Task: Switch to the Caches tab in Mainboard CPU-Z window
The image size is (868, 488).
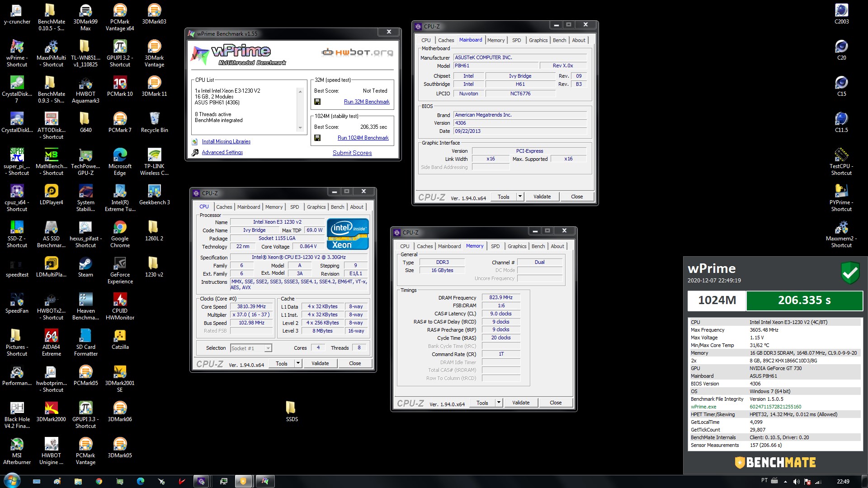Action: tap(446, 40)
